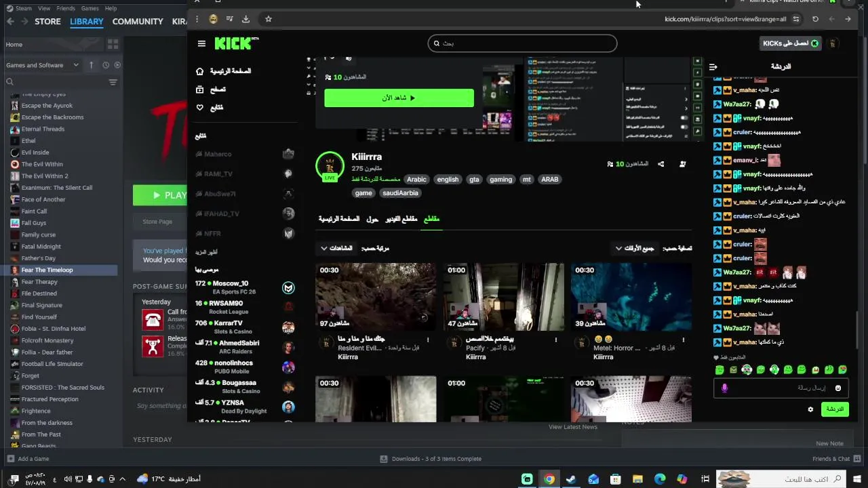The height and width of the screenshot is (488, 868).
Task: Open Chrome downloads icon
Action: 245,19
